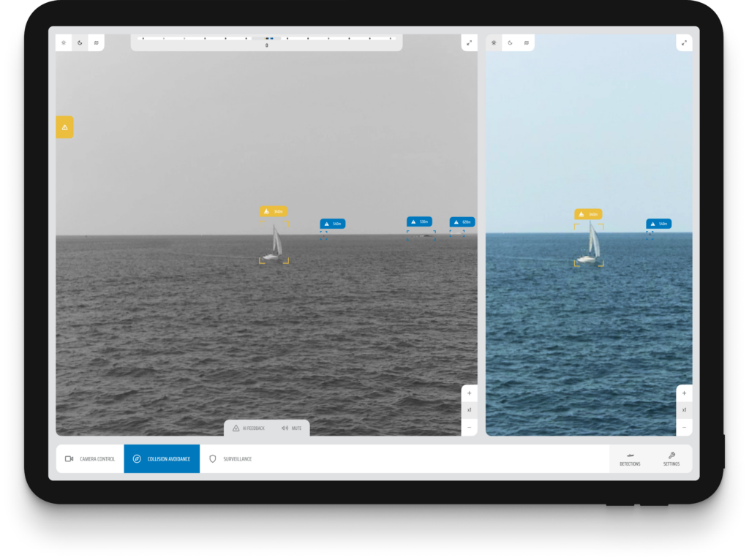The image size is (749, 560).
Task: Open the Surveillance tab
Action: tap(234, 459)
